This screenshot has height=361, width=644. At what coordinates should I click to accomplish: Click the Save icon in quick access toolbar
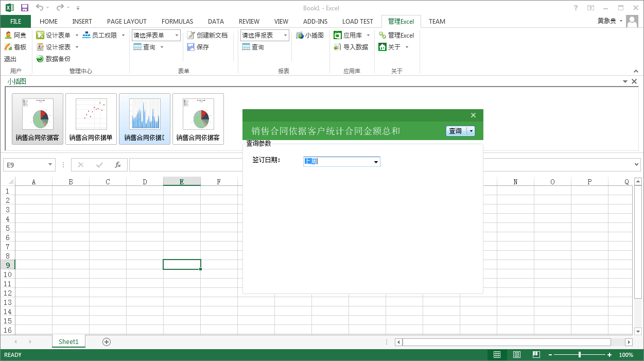25,8
